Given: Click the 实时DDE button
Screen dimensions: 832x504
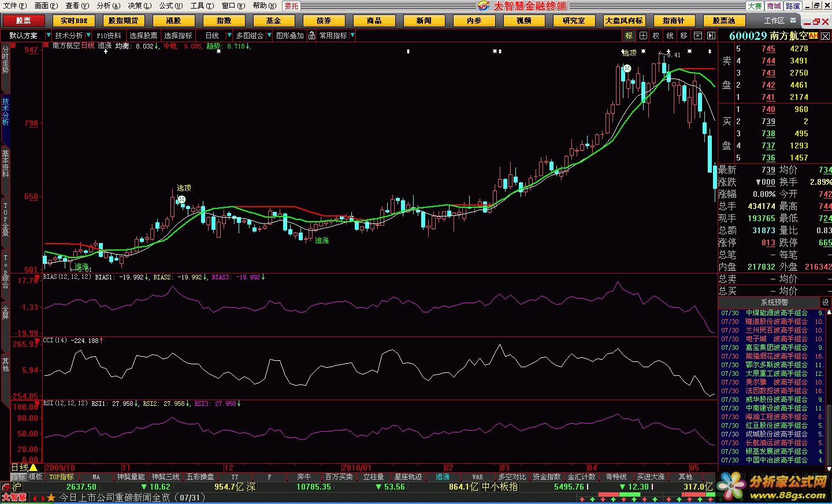Looking at the screenshot, I should [x=74, y=20].
